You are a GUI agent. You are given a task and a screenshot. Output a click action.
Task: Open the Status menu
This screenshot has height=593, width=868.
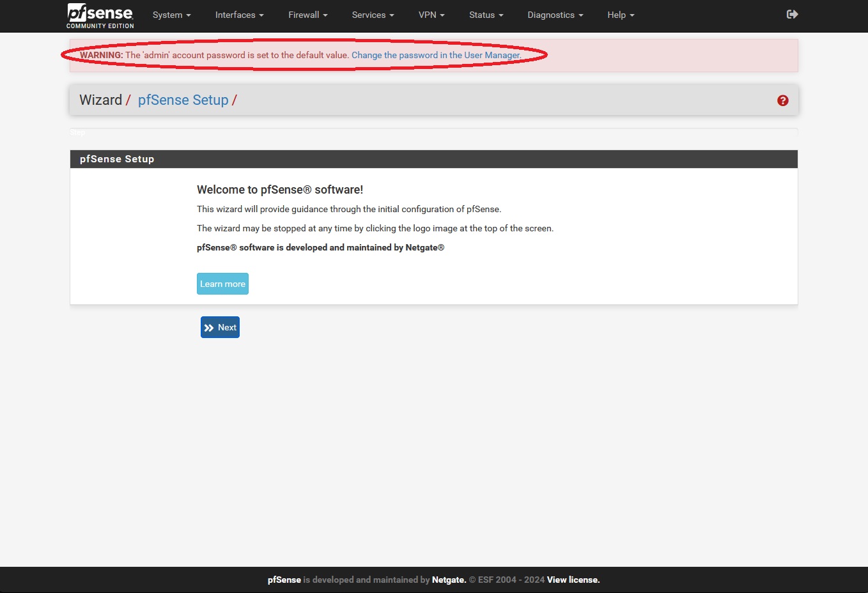click(x=486, y=15)
